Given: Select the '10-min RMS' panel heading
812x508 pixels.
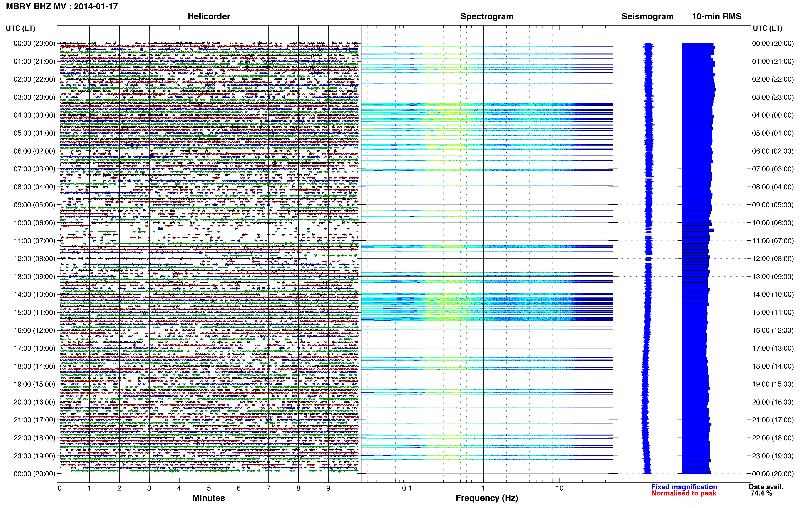Looking at the screenshot, I should click(716, 16).
